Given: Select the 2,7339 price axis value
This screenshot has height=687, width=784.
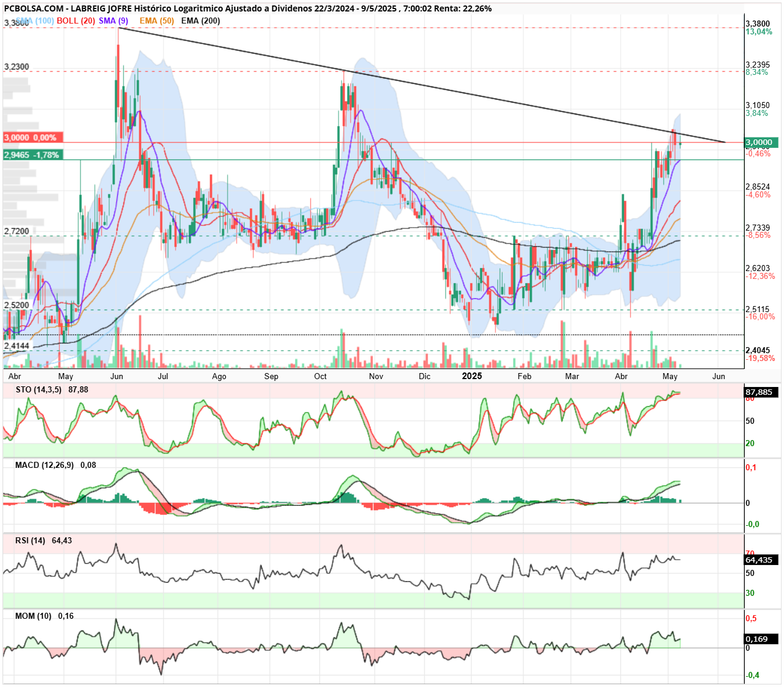Looking at the screenshot, I should point(758,228).
